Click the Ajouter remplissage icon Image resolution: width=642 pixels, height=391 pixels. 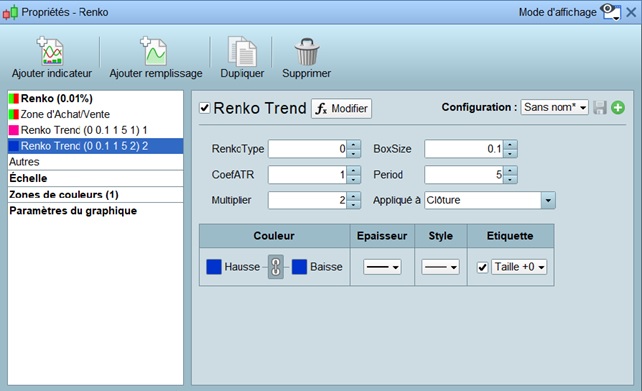pyautogui.click(x=154, y=51)
